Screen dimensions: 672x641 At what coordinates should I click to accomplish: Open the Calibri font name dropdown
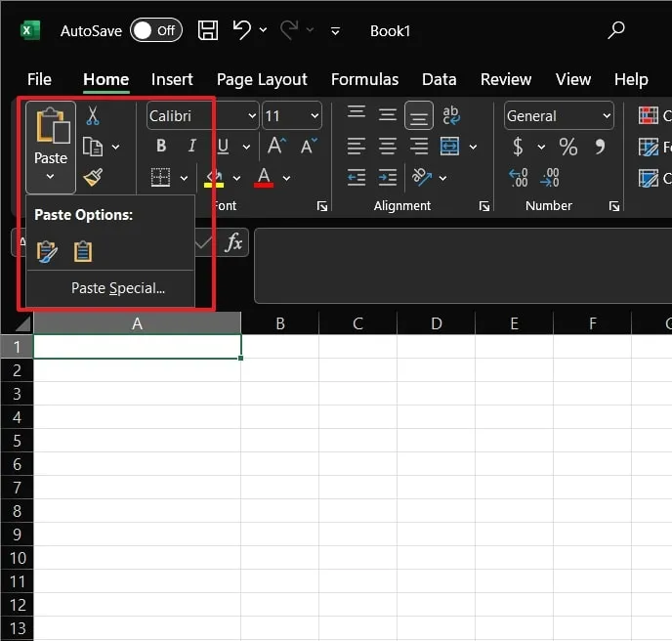point(252,116)
